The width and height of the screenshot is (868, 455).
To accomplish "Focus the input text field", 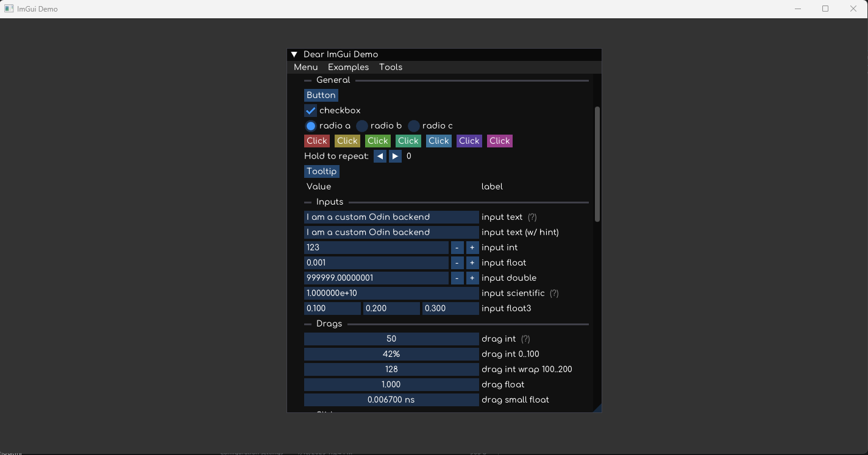I will pyautogui.click(x=391, y=217).
